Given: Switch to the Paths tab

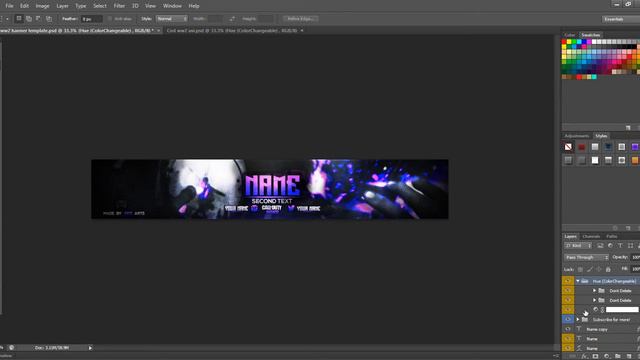Looking at the screenshot, I should pos(611,236).
